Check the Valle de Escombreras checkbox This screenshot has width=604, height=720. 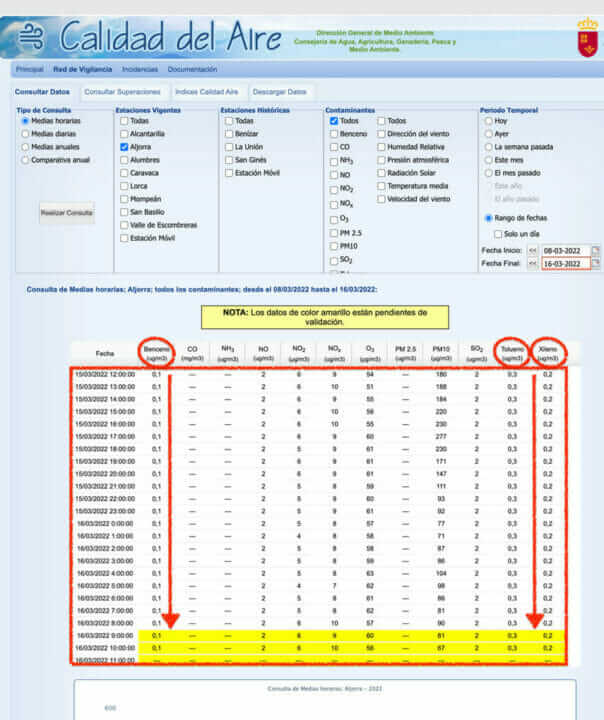pyautogui.click(x=124, y=225)
